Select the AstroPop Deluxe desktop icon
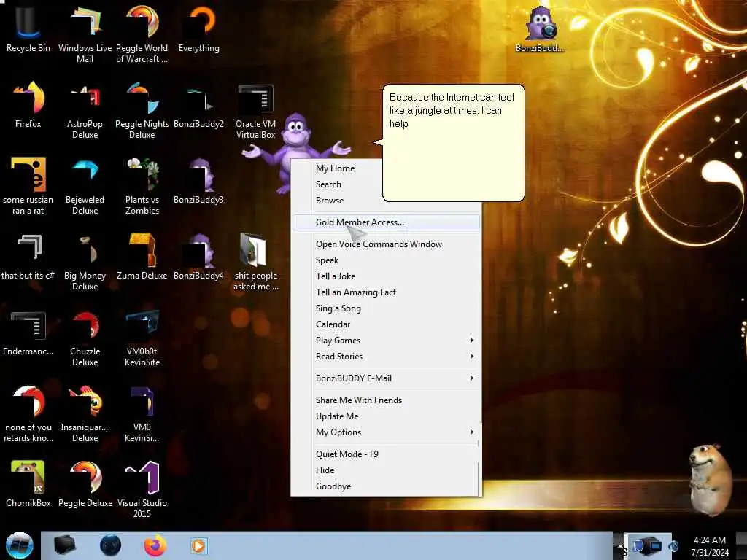 point(85,109)
